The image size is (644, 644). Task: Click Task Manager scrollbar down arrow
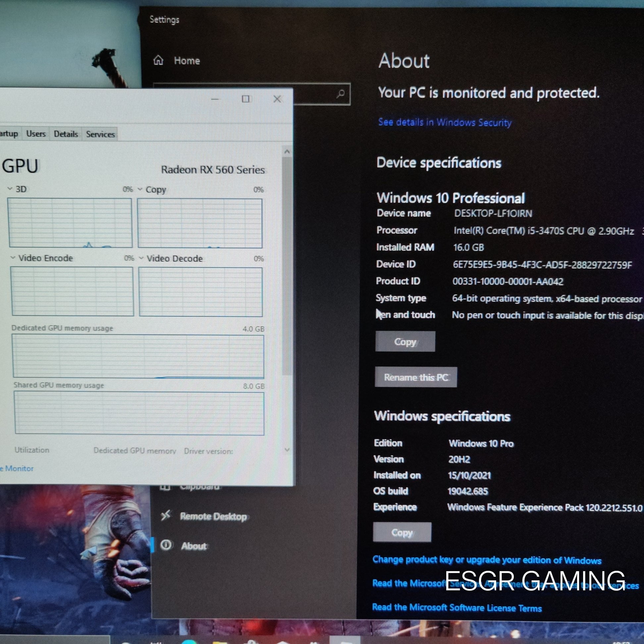pos(288,450)
